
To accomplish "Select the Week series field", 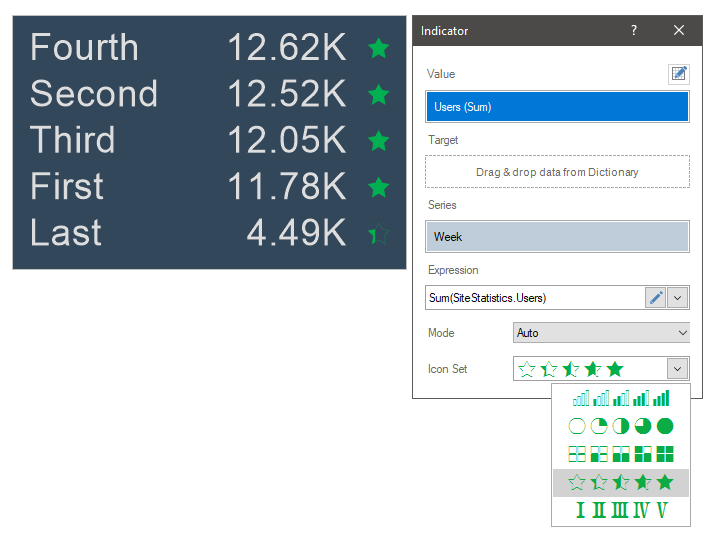I will pos(557,237).
